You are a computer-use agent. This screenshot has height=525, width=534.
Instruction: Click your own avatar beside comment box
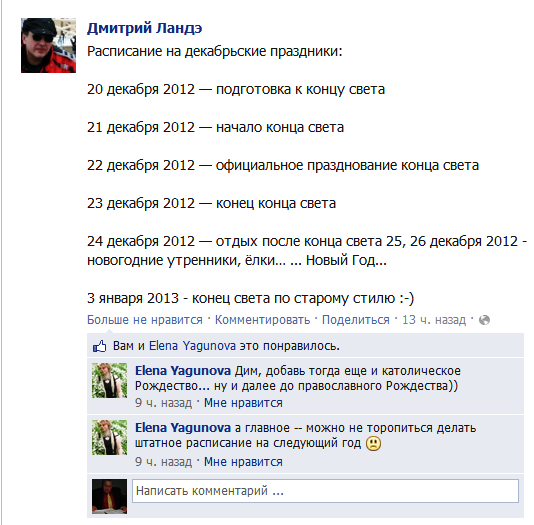tap(109, 496)
